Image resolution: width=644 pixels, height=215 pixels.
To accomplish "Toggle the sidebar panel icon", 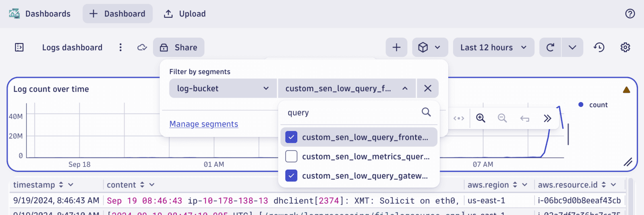I will tap(19, 48).
